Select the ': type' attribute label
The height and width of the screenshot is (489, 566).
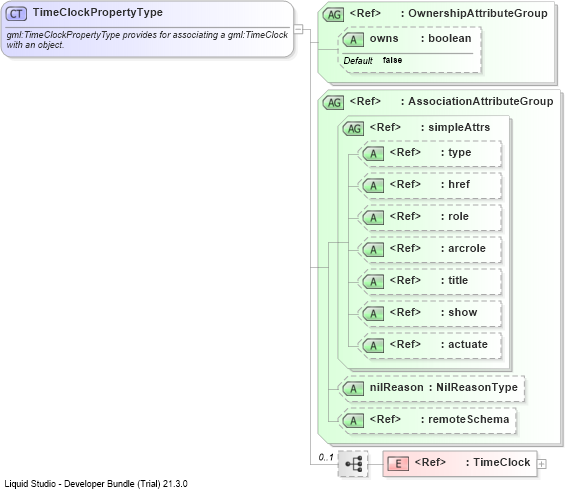click(x=456, y=152)
